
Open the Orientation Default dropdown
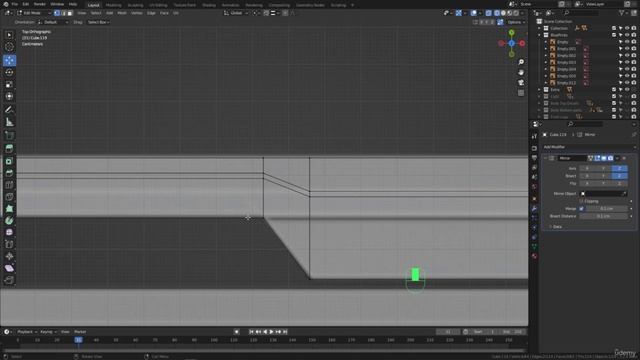53,22
